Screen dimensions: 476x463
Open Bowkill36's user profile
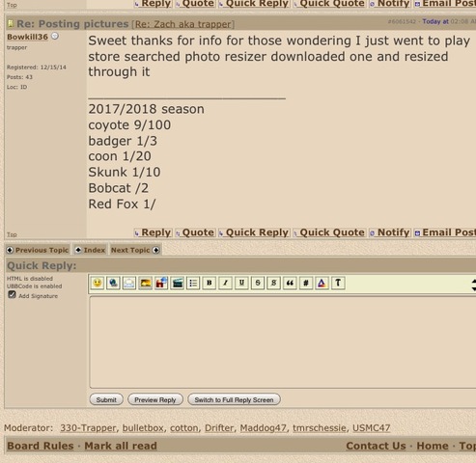pyautogui.click(x=27, y=37)
